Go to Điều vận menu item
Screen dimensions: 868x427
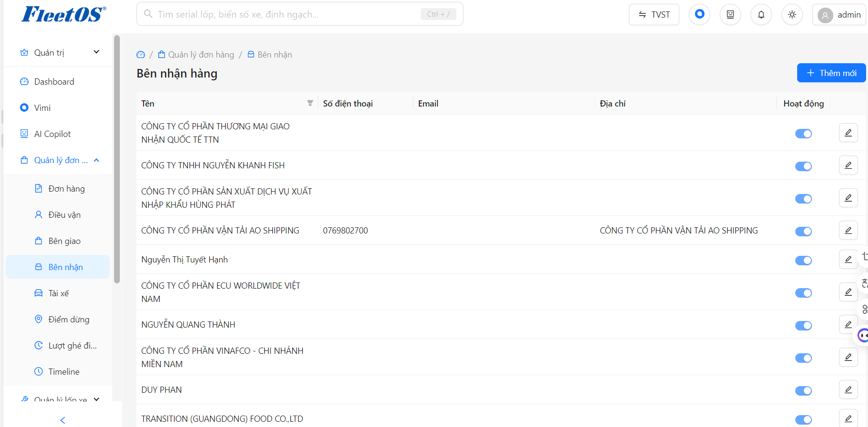click(58, 215)
